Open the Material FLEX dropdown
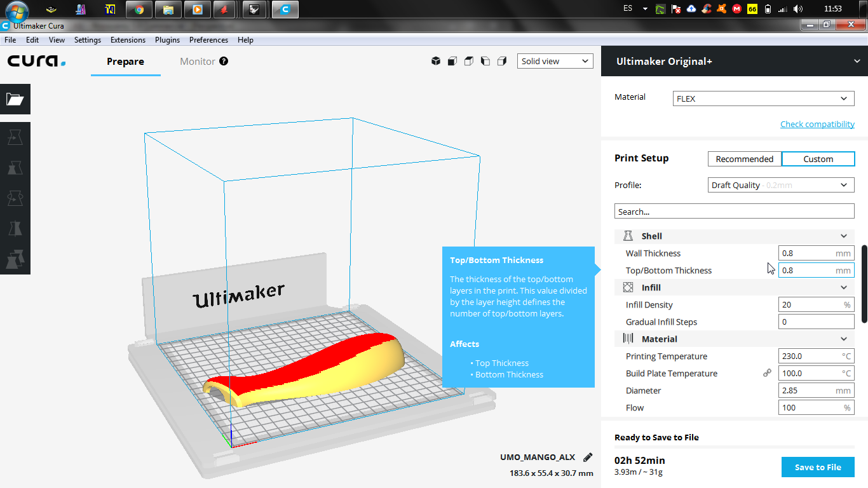This screenshot has width=868, height=488. coord(764,98)
